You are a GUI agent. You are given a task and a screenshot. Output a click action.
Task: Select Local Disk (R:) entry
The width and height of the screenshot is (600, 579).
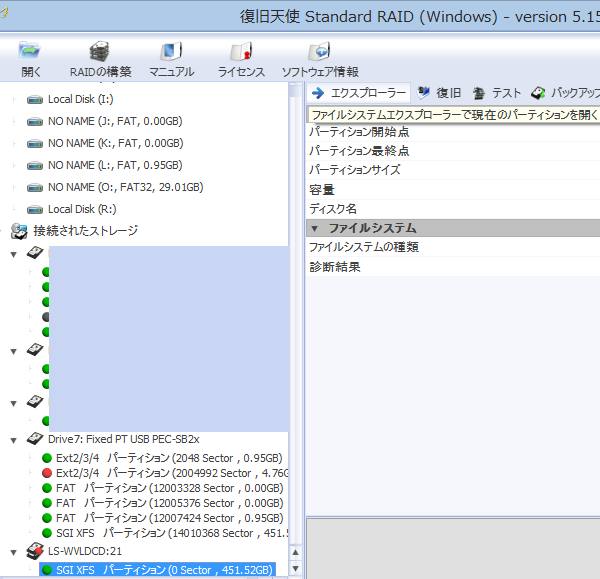(82, 209)
